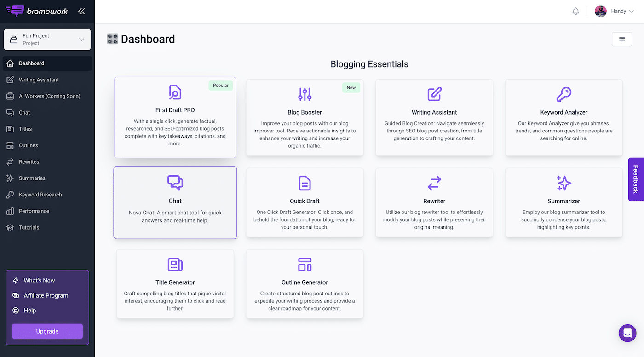
Task: Click the "Outline Generator" card title
Action: 305,282
